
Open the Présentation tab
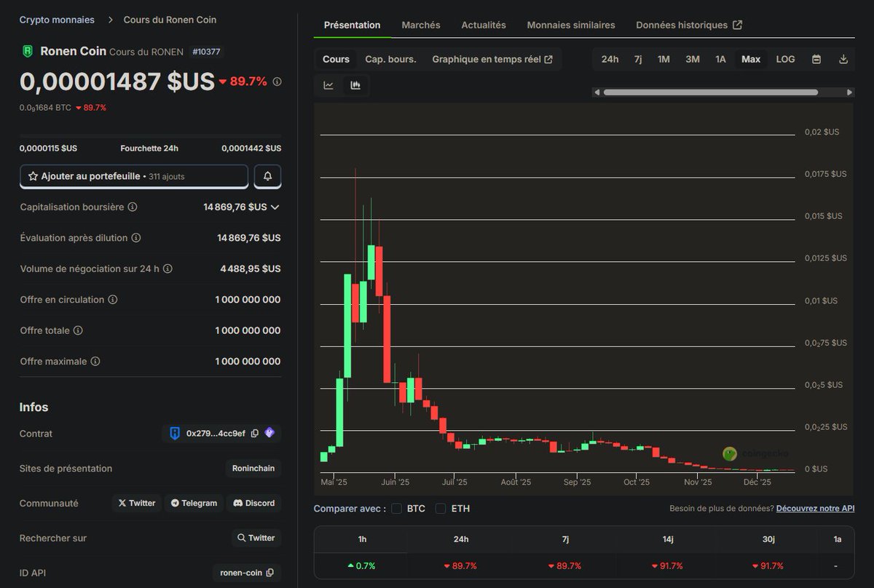[x=352, y=25]
